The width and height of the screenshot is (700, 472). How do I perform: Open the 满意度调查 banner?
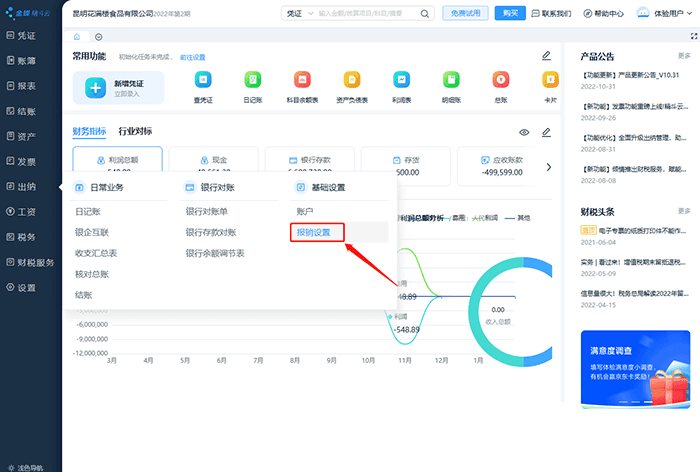coord(635,369)
